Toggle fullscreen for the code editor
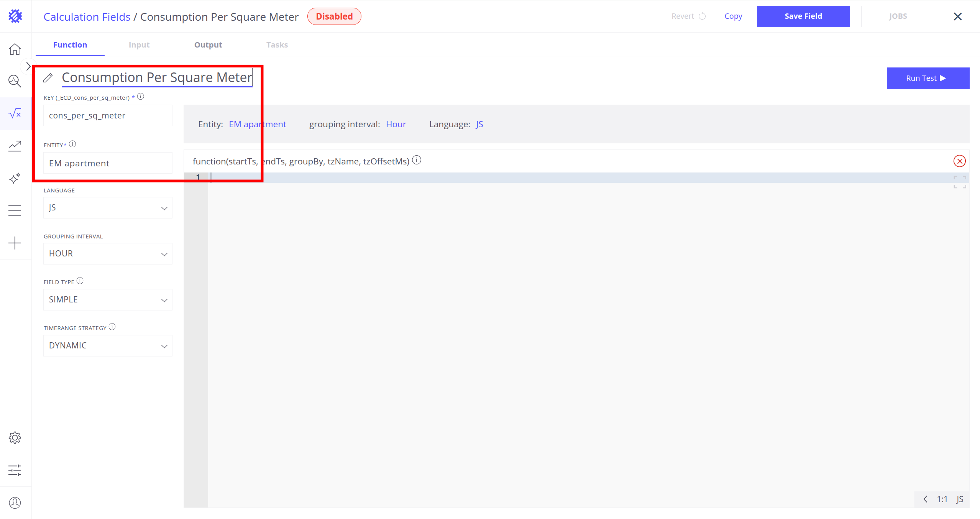The height and width of the screenshot is (519, 980). tap(960, 182)
